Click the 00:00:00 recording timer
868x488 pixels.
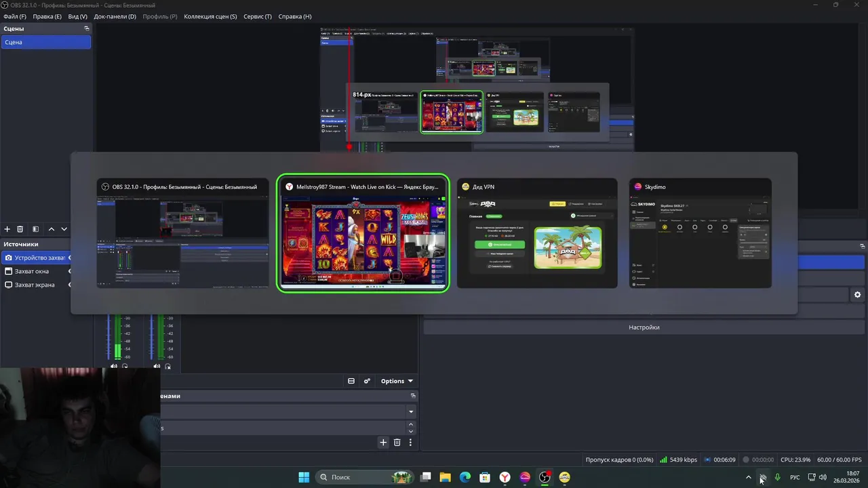758,460
